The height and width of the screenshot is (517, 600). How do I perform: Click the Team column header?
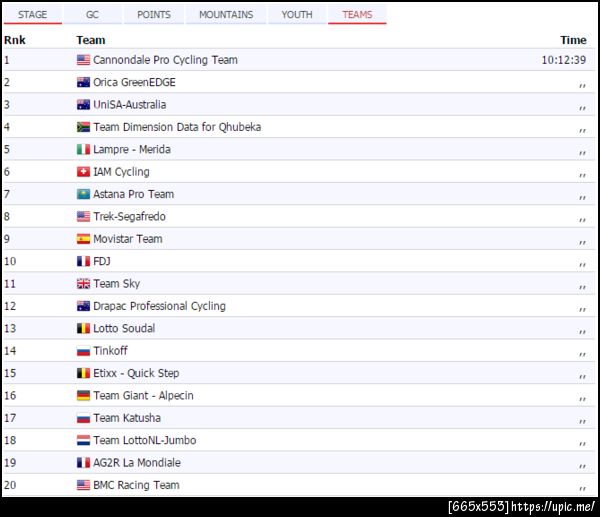[91, 40]
